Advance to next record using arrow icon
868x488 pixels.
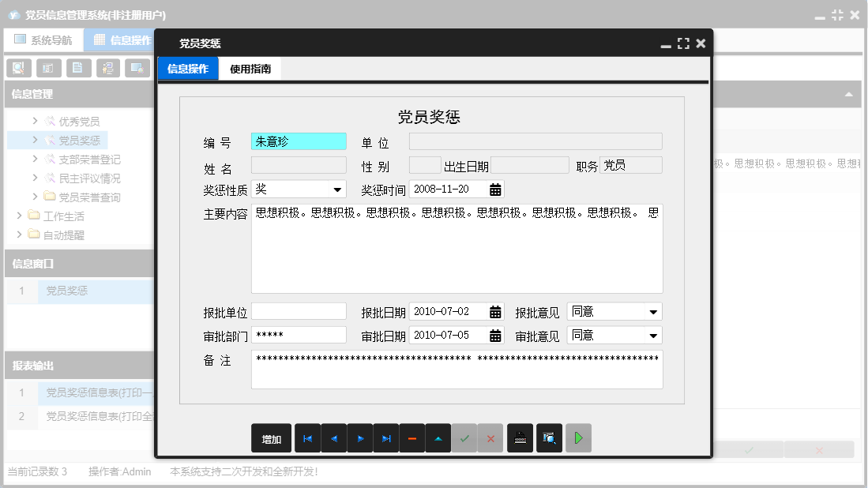point(360,438)
